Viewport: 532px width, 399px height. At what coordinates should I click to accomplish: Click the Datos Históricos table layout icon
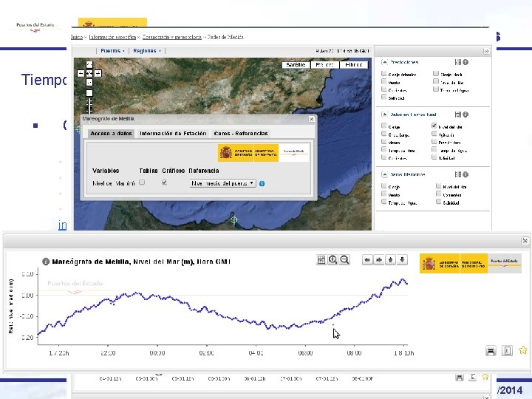pos(458,174)
